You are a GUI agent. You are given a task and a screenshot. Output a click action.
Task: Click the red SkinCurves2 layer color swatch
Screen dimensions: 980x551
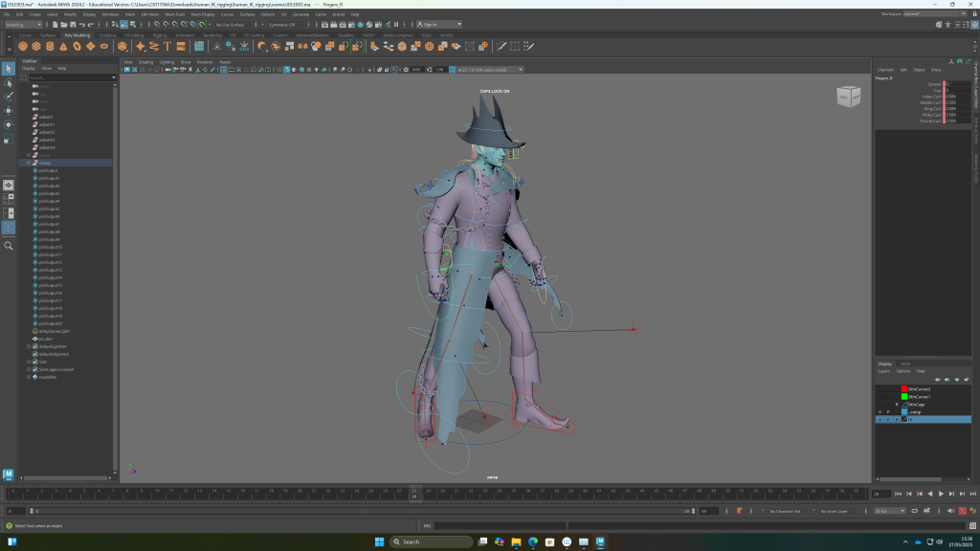(904, 388)
